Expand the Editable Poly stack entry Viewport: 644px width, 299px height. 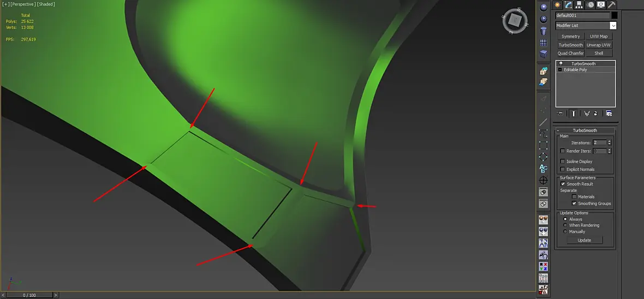(x=560, y=70)
